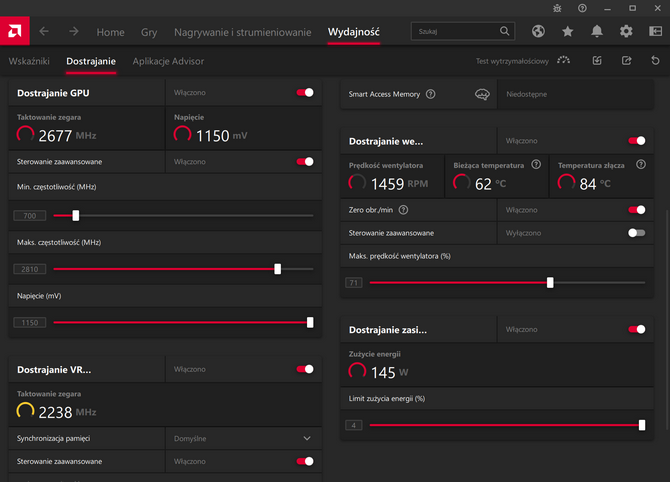Click the Maks. częstotliwość slider handle

(x=278, y=269)
